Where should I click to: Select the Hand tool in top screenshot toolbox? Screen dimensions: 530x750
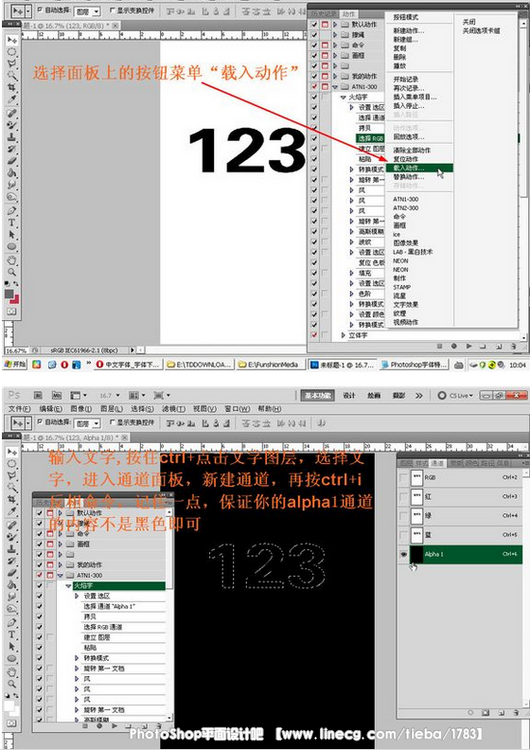click(11, 260)
